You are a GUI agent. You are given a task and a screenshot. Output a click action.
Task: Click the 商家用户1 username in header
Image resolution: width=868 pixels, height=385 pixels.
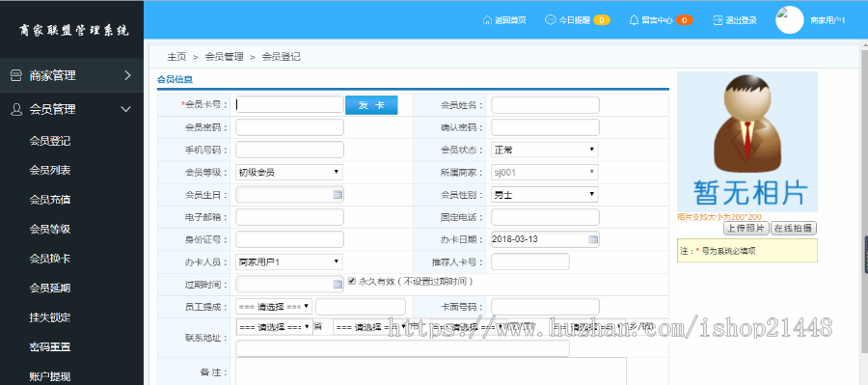click(x=827, y=20)
